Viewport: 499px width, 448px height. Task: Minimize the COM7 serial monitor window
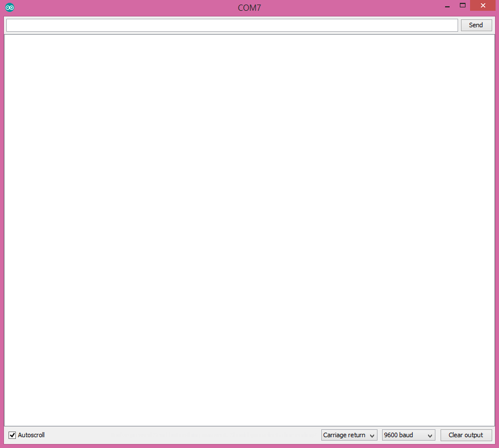(x=447, y=6)
